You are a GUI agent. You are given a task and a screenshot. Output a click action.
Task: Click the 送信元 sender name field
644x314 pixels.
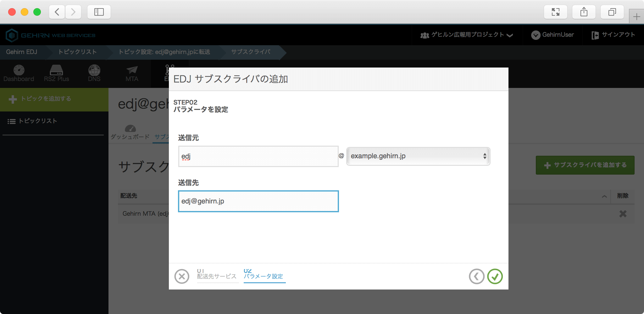click(x=258, y=156)
